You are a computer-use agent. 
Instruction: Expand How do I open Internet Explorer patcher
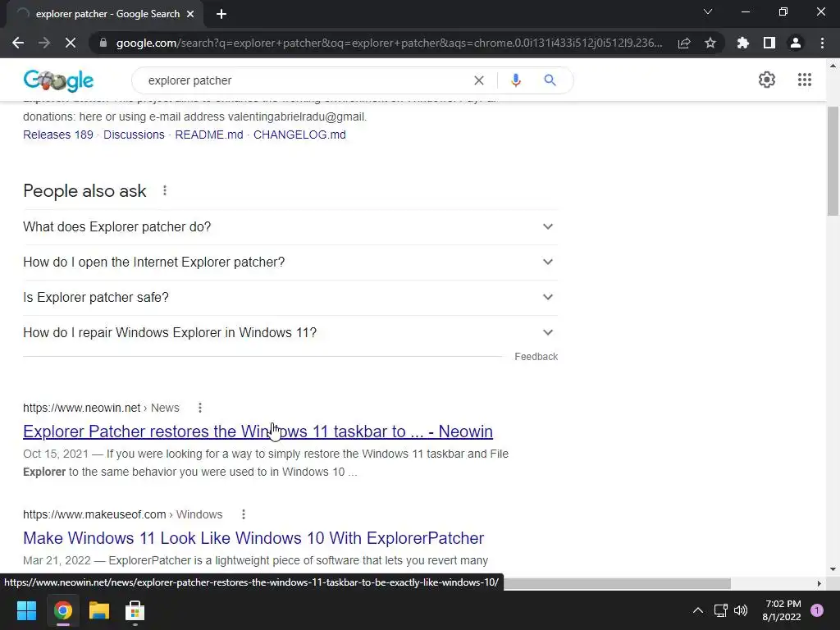coord(290,262)
